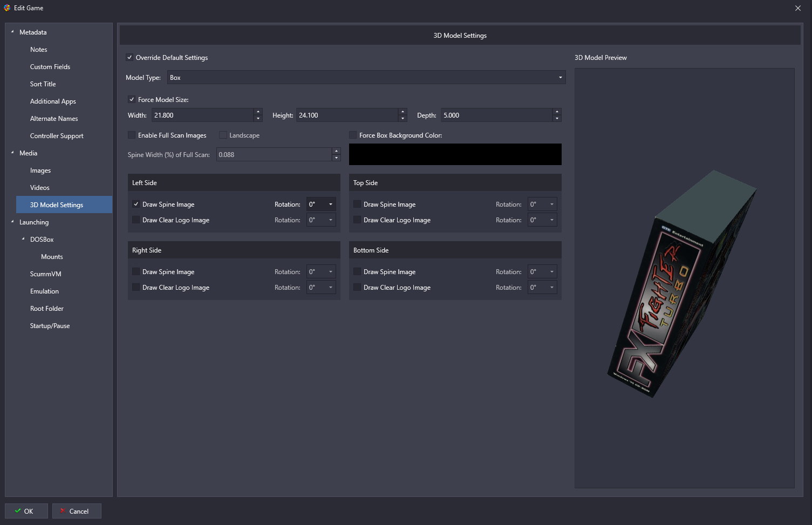Image resolution: width=812 pixels, height=525 pixels.
Task: Toggle the Landscape checkbox
Action: click(223, 135)
